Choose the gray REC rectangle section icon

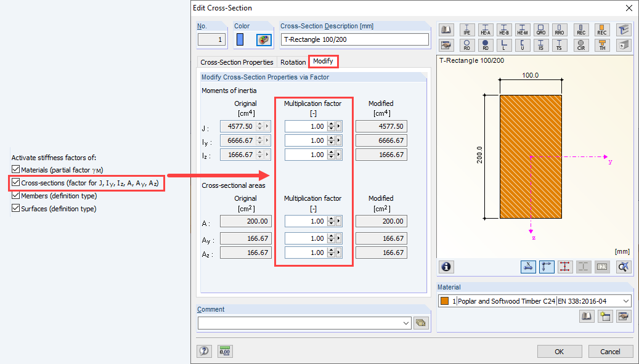[581, 30]
